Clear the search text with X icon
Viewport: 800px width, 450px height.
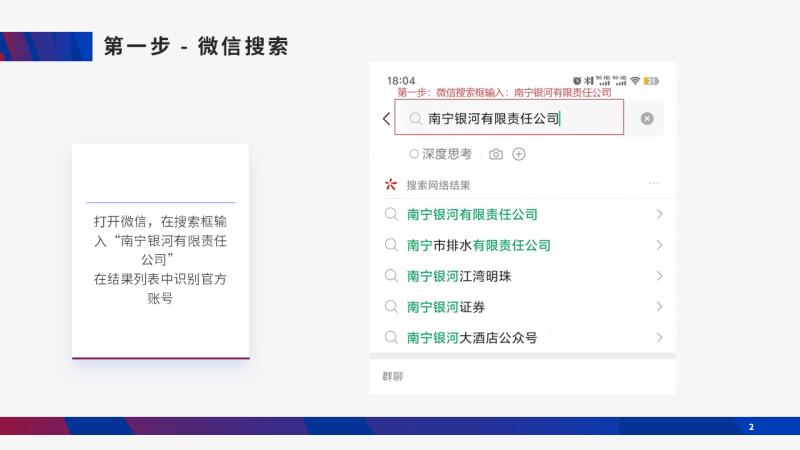646,118
